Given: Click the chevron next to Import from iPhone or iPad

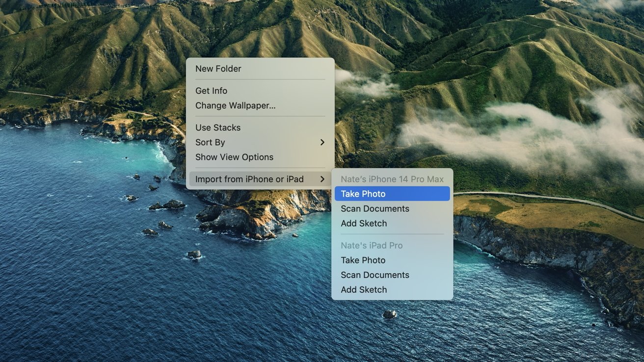Looking at the screenshot, I should pos(322,179).
